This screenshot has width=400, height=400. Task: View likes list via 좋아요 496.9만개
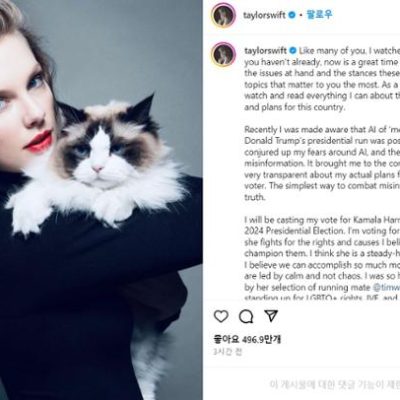pyautogui.click(x=247, y=340)
